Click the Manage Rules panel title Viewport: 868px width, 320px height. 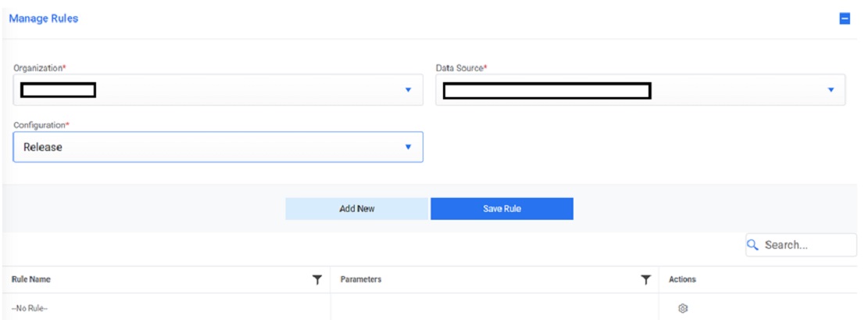point(43,19)
